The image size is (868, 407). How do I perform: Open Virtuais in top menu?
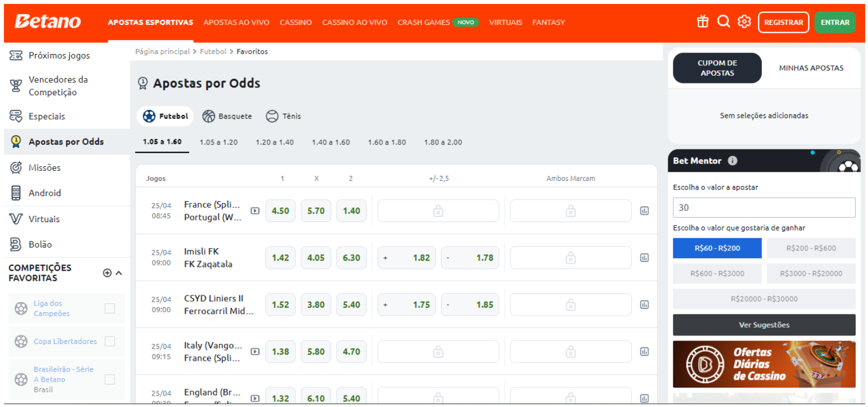click(505, 23)
